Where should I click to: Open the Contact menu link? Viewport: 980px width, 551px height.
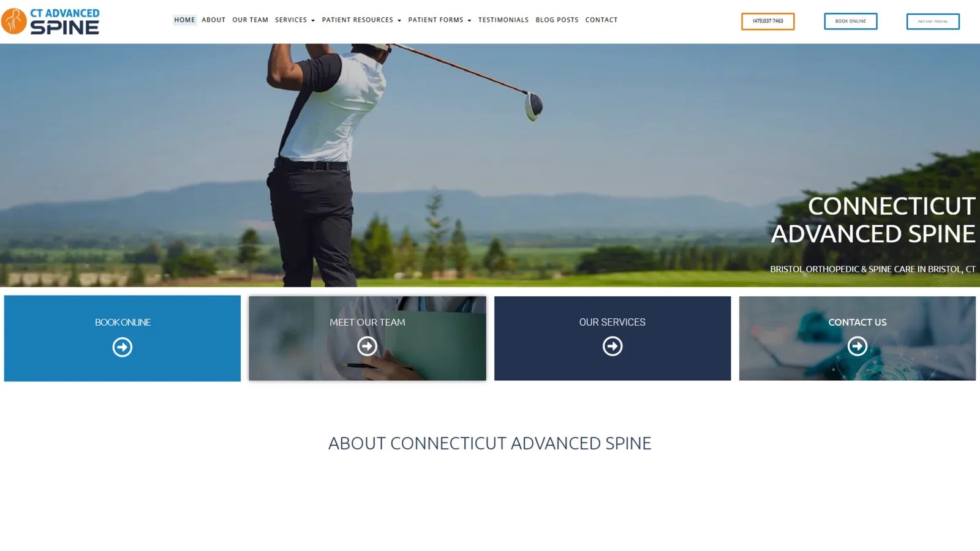(601, 20)
